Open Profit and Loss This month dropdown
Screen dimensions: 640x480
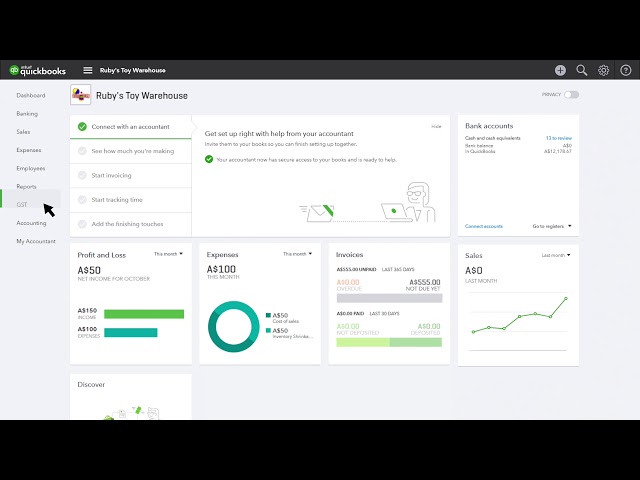click(x=168, y=254)
